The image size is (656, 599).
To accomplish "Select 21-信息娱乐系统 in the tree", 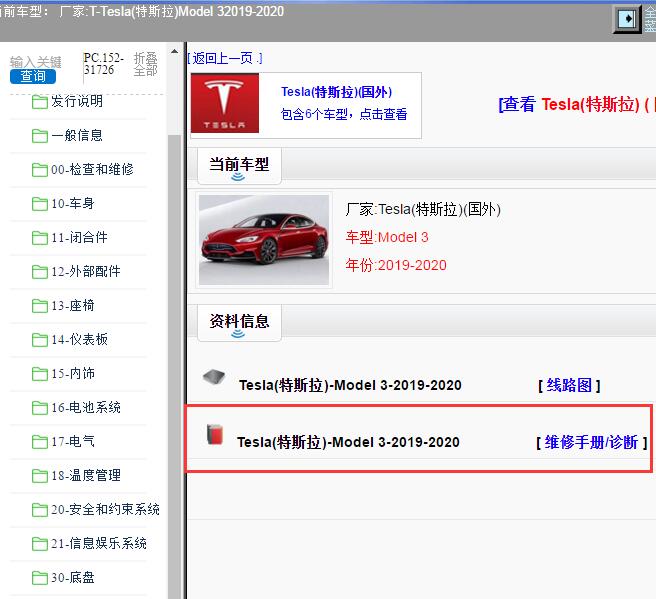I will pyautogui.click(x=99, y=543).
